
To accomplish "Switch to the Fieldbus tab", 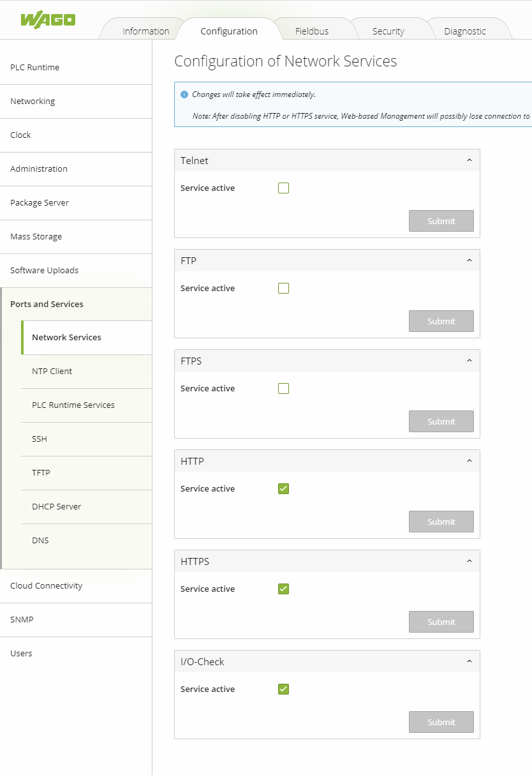I will click(x=312, y=31).
